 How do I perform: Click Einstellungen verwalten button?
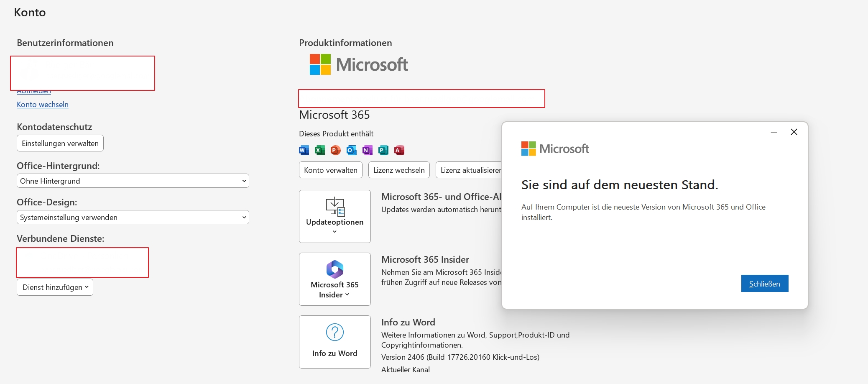(60, 143)
